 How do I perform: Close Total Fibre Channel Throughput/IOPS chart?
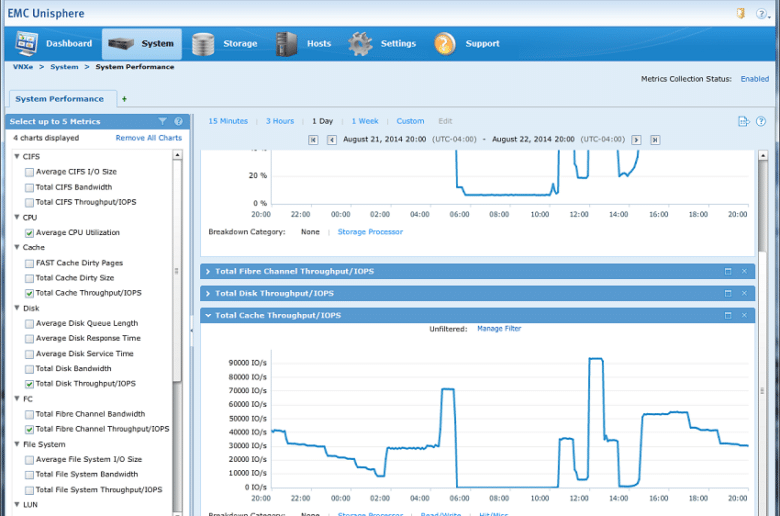coord(744,271)
